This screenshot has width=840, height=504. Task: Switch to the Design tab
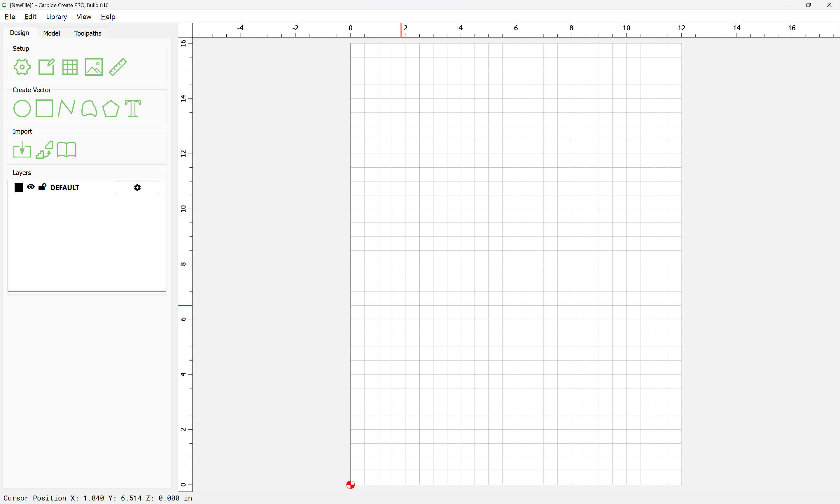click(20, 33)
